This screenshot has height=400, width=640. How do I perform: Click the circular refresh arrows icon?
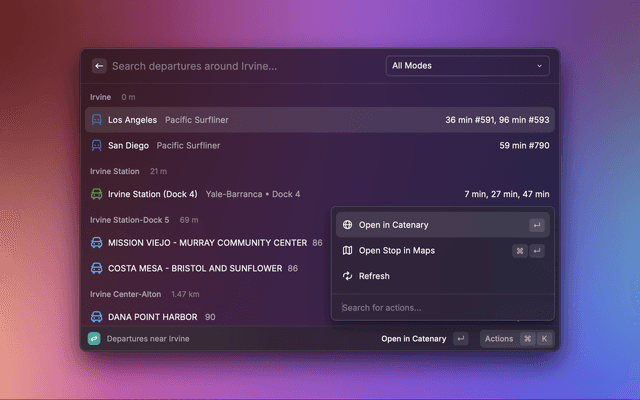pyautogui.click(x=347, y=276)
